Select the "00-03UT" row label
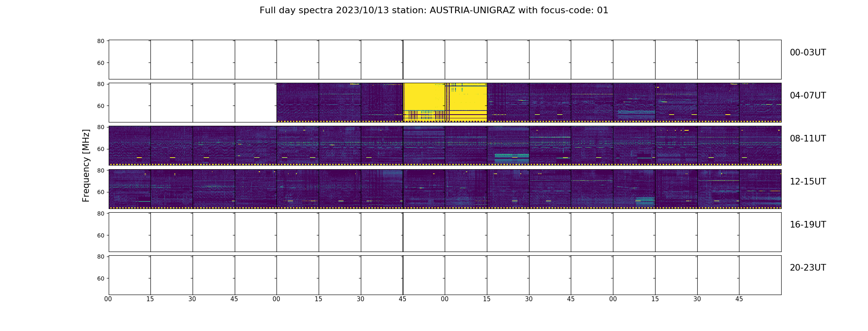 pyautogui.click(x=808, y=53)
